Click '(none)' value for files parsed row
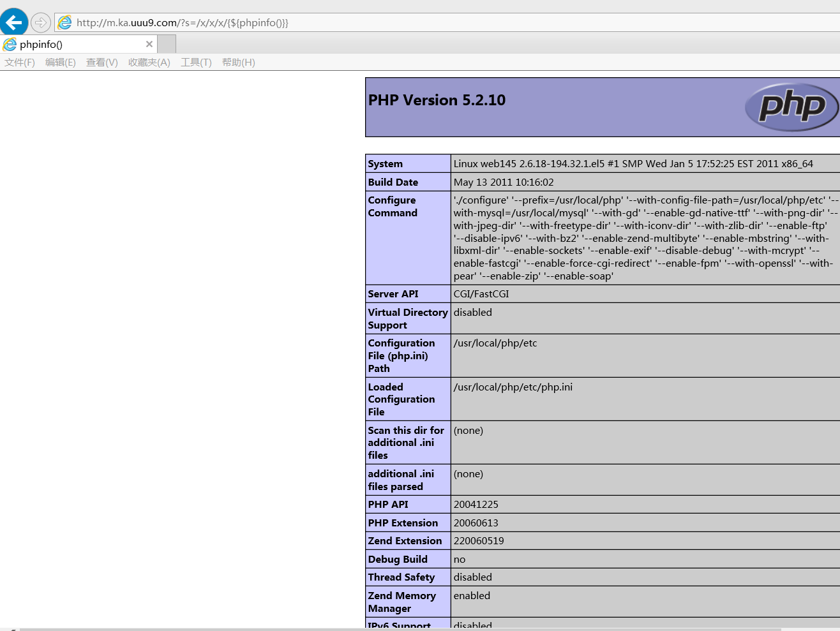This screenshot has height=631, width=840. (469, 474)
